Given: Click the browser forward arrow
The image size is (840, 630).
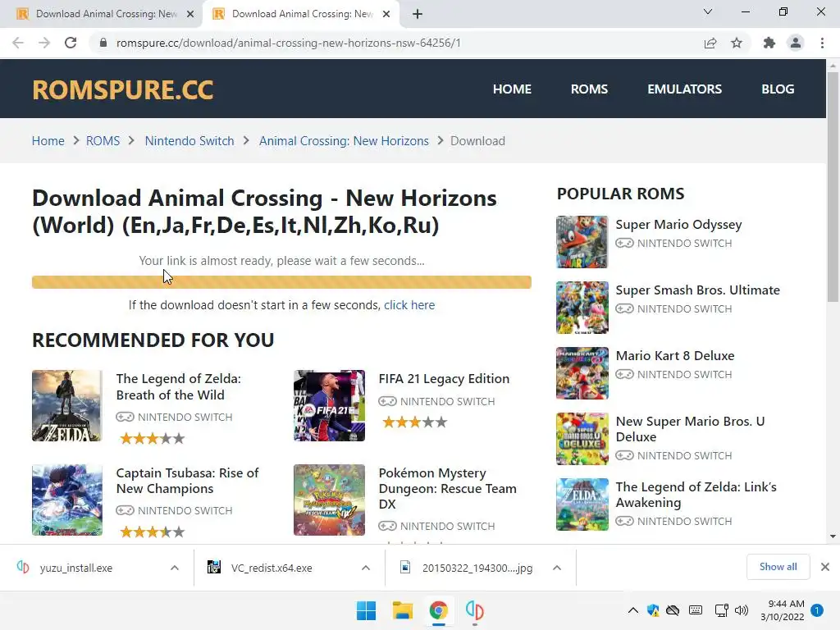Looking at the screenshot, I should coord(44,43).
